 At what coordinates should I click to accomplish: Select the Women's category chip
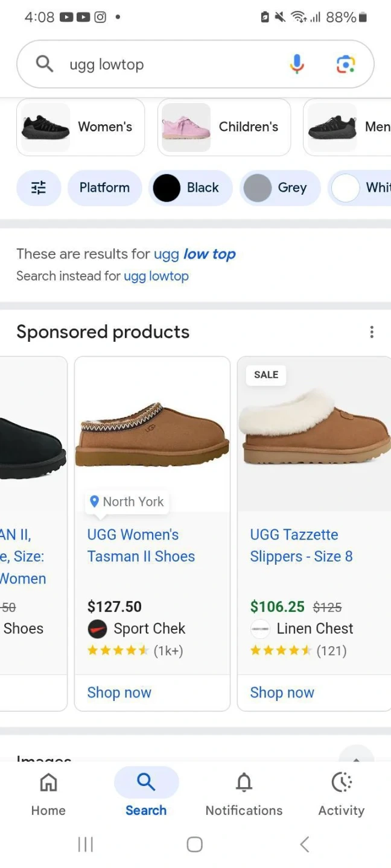(x=80, y=127)
